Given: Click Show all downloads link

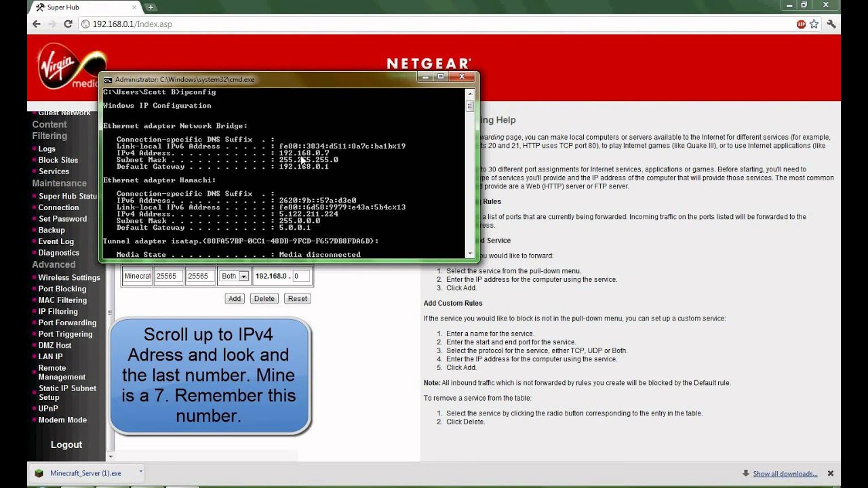Looking at the screenshot, I should 785,474.
